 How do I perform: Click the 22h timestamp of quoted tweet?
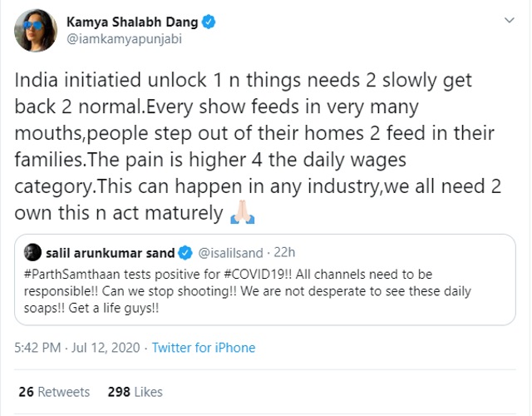click(x=284, y=253)
